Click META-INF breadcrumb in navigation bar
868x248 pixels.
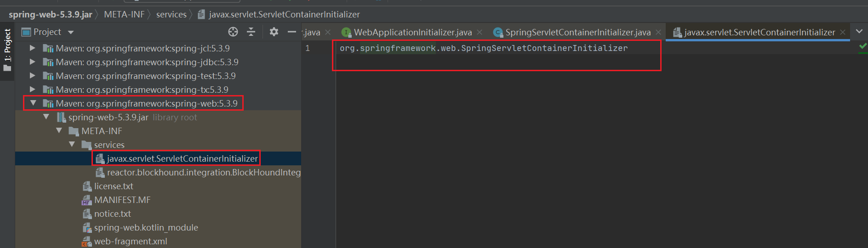click(x=124, y=14)
